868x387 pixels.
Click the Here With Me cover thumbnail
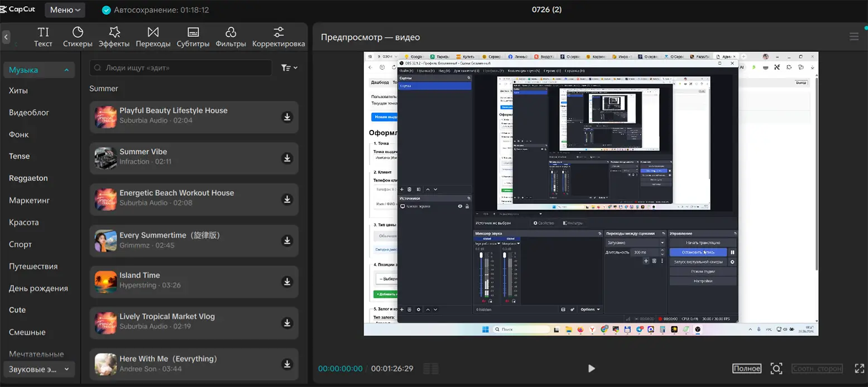pos(105,365)
